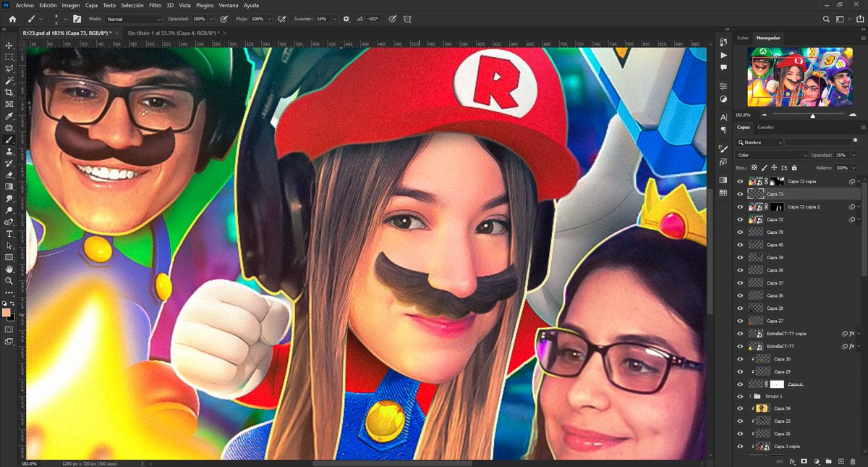Add a layer style with fx button

point(792,461)
